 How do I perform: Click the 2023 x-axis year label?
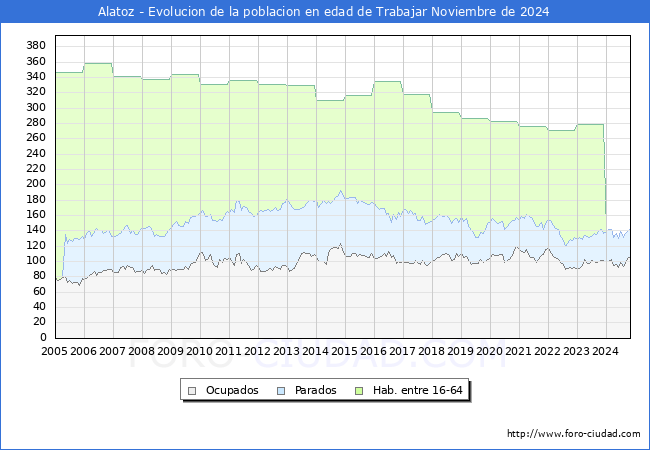point(577,351)
